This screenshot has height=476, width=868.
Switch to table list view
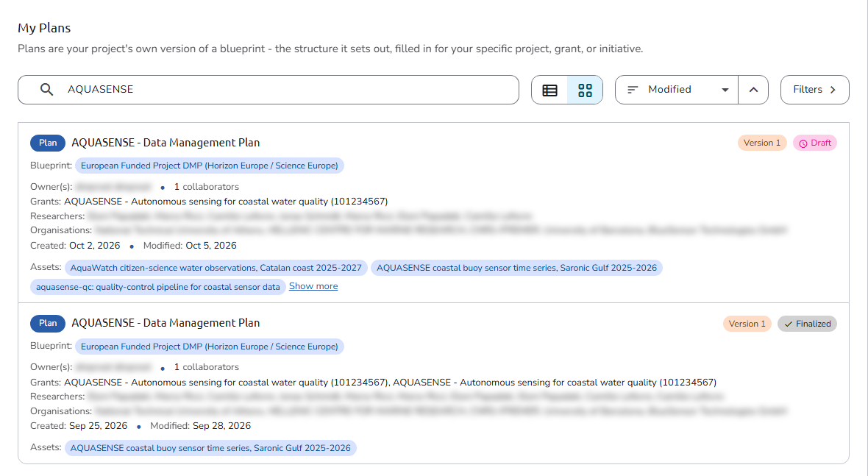(x=549, y=90)
